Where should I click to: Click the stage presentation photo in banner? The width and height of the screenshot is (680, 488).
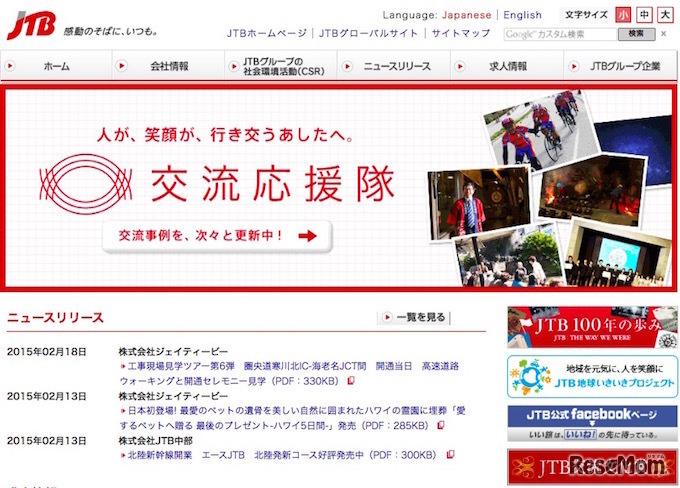pos(617,254)
